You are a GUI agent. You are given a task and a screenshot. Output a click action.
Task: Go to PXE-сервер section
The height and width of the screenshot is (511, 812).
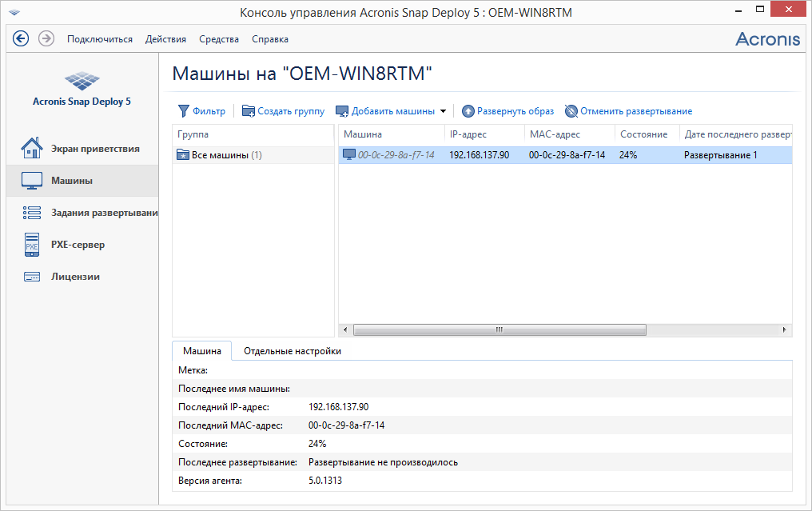(78, 245)
